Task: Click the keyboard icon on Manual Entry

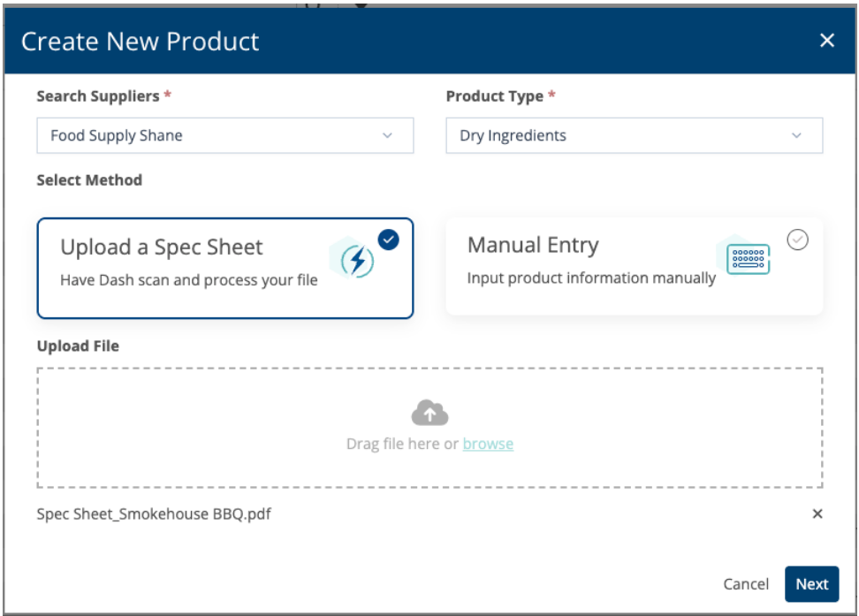Action: [x=748, y=259]
